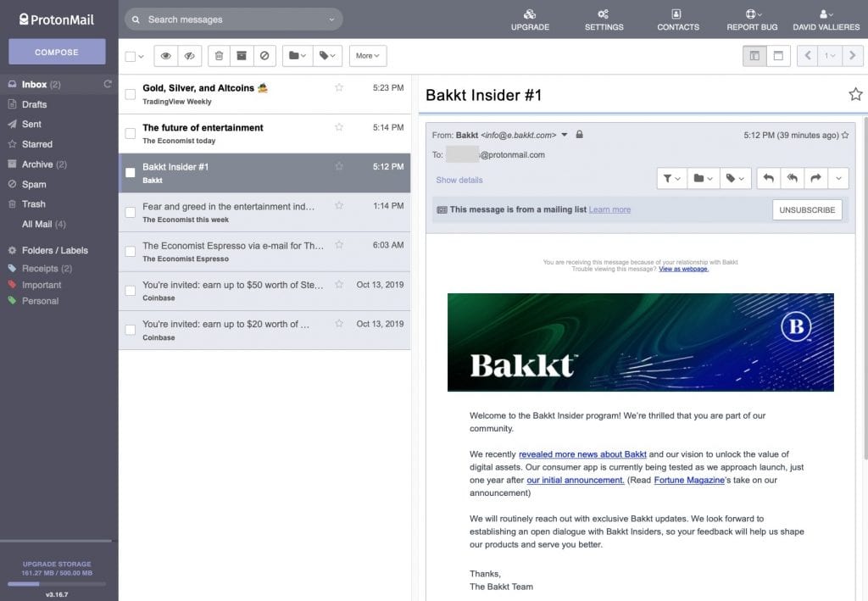The width and height of the screenshot is (868, 601).
Task: Check the $50 Coinbase invite email
Action: click(x=130, y=291)
